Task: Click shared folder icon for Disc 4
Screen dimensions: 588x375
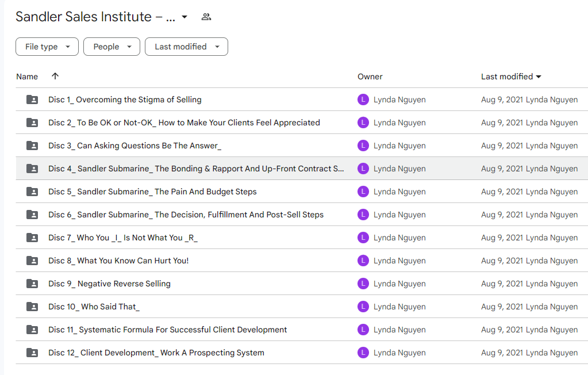Action: pyautogui.click(x=32, y=169)
